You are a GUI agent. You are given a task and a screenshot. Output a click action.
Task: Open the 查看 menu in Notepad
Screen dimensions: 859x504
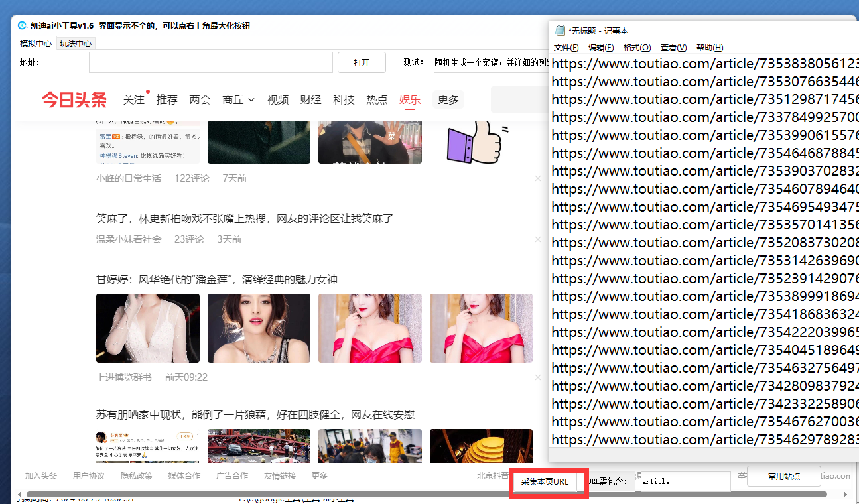click(x=673, y=48)
